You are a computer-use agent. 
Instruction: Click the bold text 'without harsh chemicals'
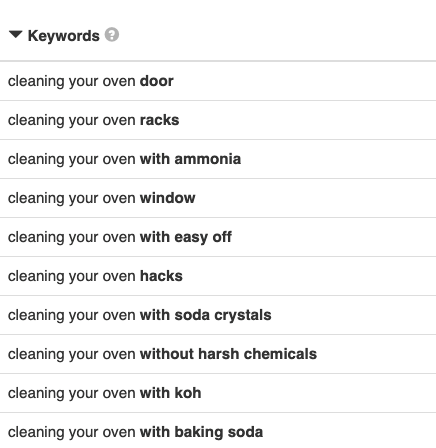pyautogui.click(x=228, y=354)
